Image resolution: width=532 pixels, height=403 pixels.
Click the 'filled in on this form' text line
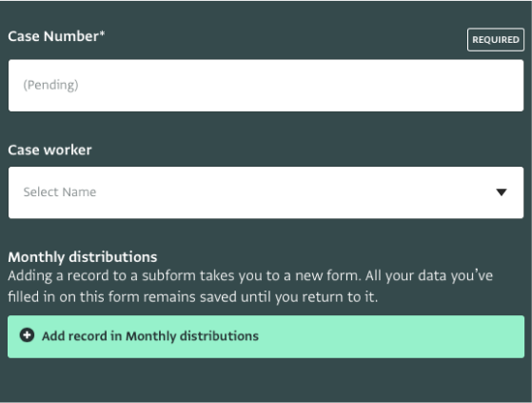click(x=192, y=297)
